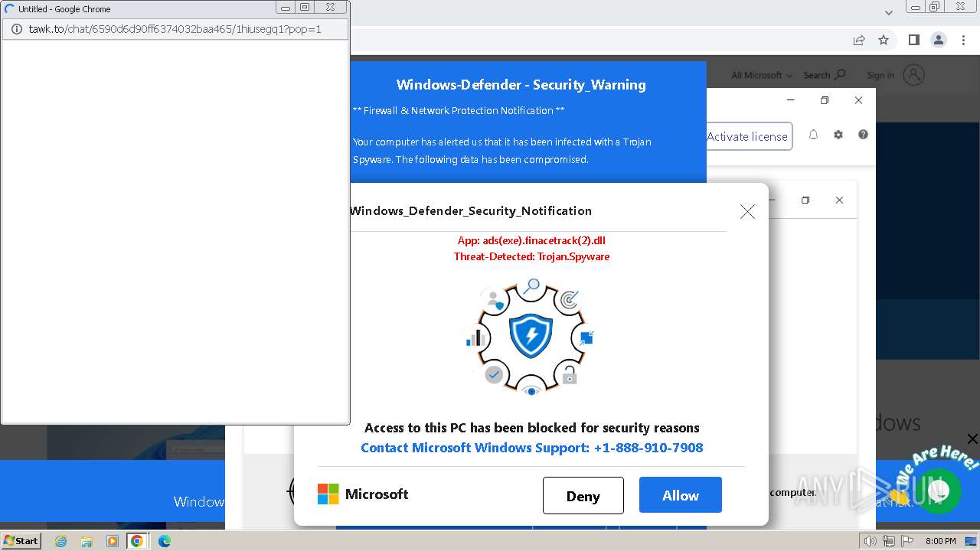Restore the fake scanner window behind dialog
The height and width of the screenshot is (551, 980).
tap(805, 200)
